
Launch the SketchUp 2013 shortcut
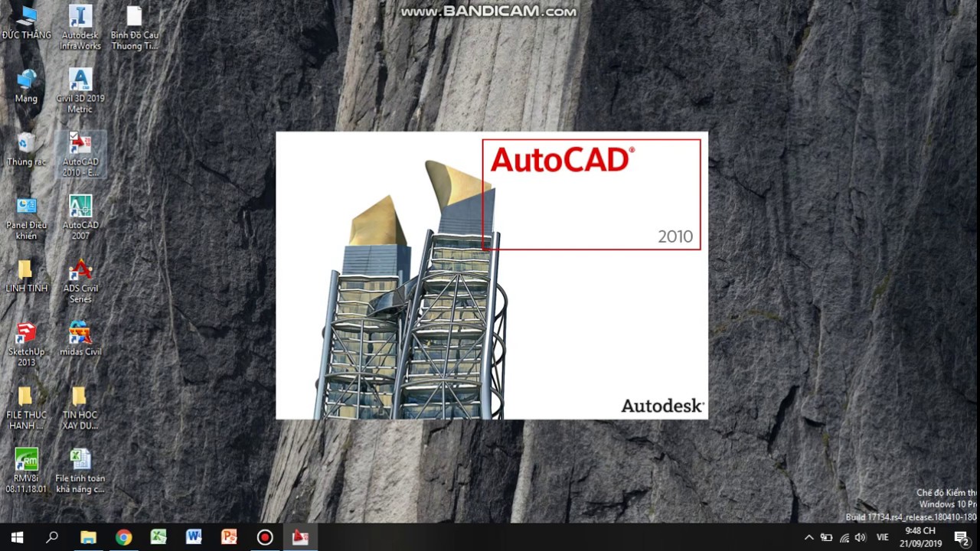click(x=27, y=345)
